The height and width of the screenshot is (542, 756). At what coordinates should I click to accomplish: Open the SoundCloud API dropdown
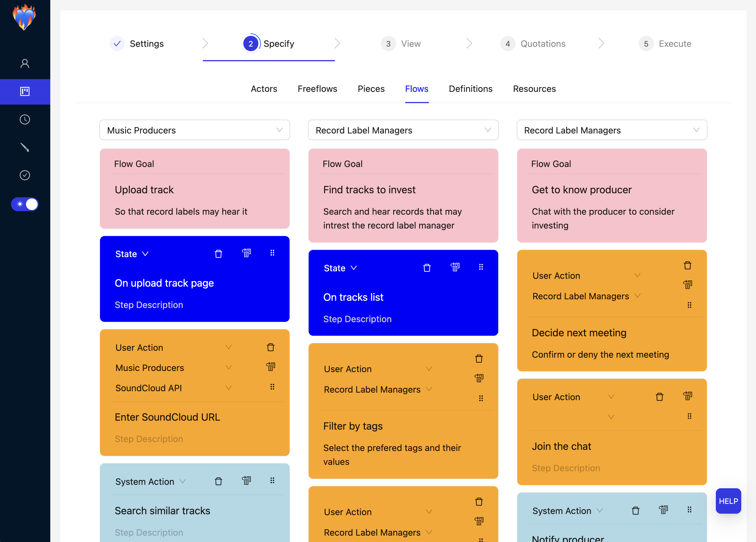click(x=173, y=388)
